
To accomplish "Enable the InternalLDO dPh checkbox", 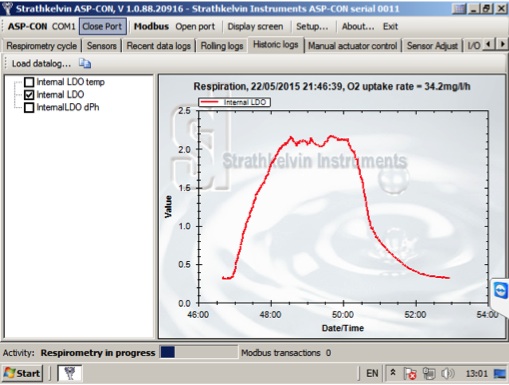I will 29,107.
